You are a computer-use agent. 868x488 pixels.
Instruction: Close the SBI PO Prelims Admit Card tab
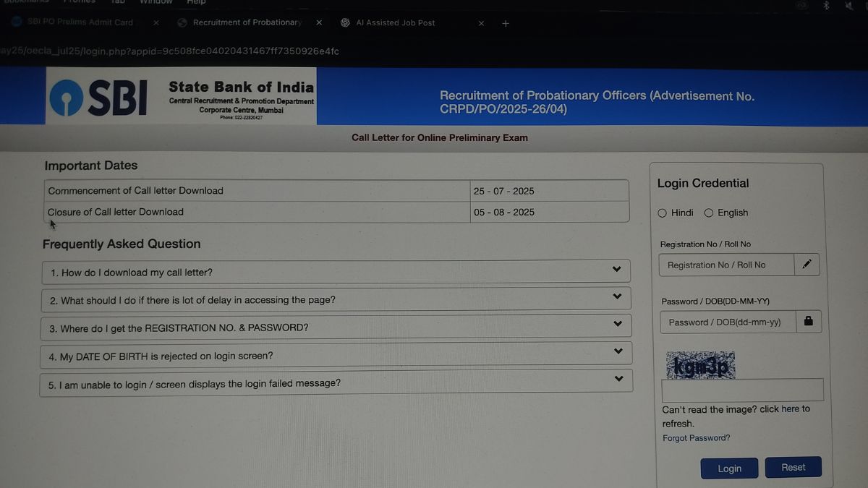coord(156,22)
